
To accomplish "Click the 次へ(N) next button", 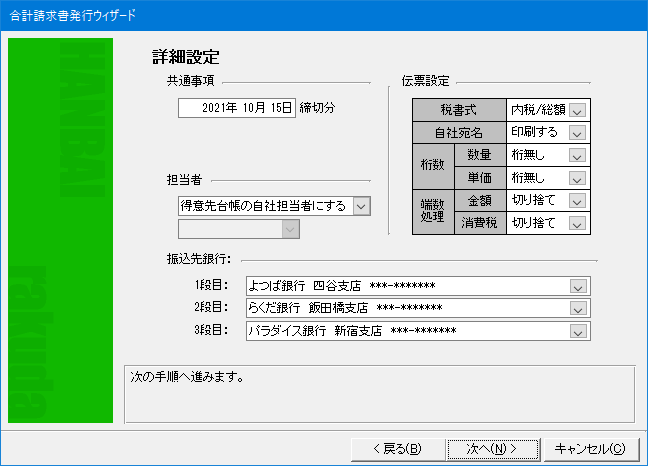I will 493,449.
